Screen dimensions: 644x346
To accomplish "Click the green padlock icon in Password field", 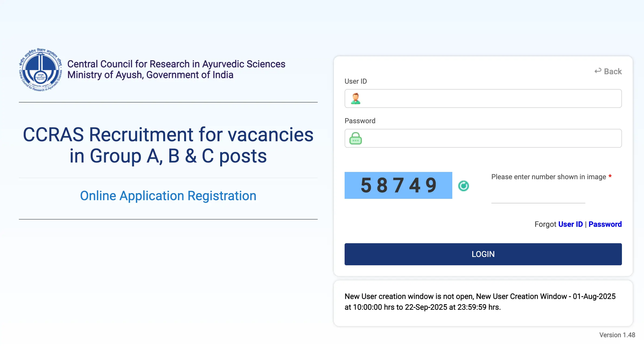I will [x=355, y=138].
